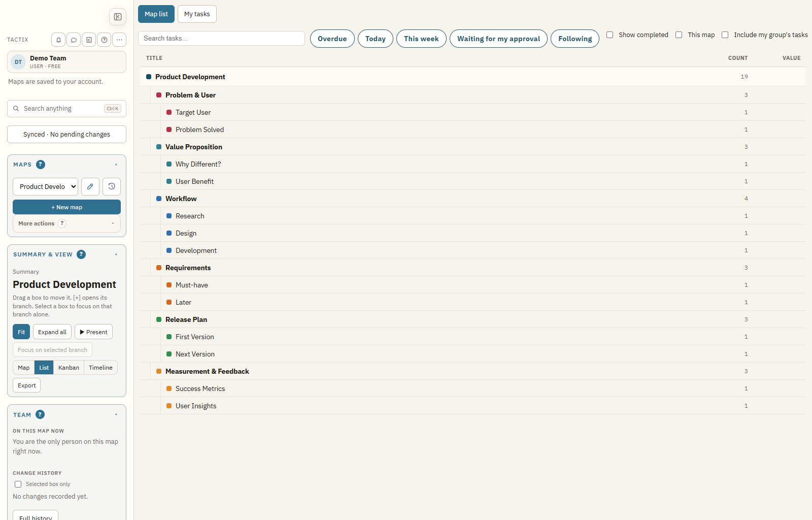Collapse the SUMMARY & VIEW panel arrow
Viewport: 812px width, 520px height.
click(x=116, y=254)
